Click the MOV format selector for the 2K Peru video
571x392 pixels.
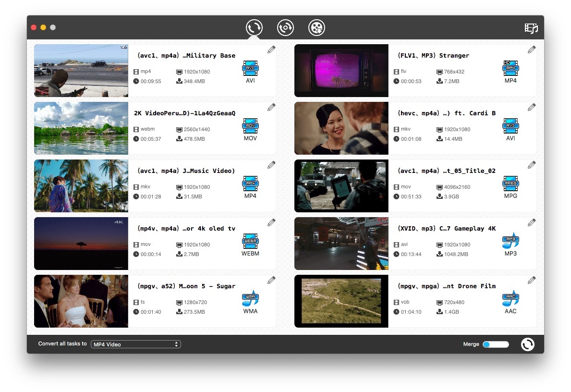[250, 126]
